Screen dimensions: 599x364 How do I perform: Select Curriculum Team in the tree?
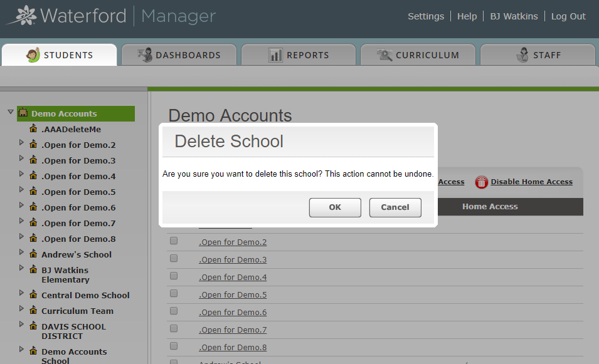(x=77, y=311)
